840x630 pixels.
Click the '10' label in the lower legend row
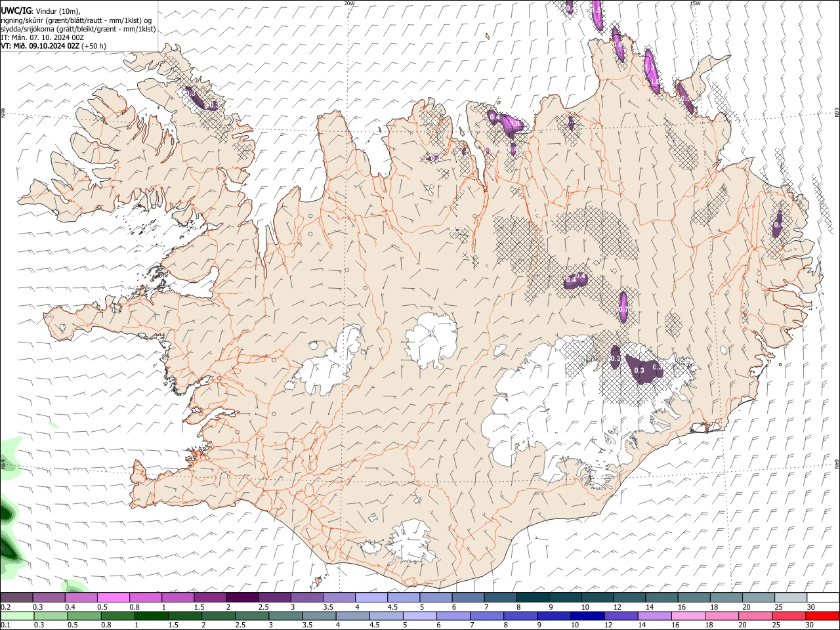click(574, 625)
